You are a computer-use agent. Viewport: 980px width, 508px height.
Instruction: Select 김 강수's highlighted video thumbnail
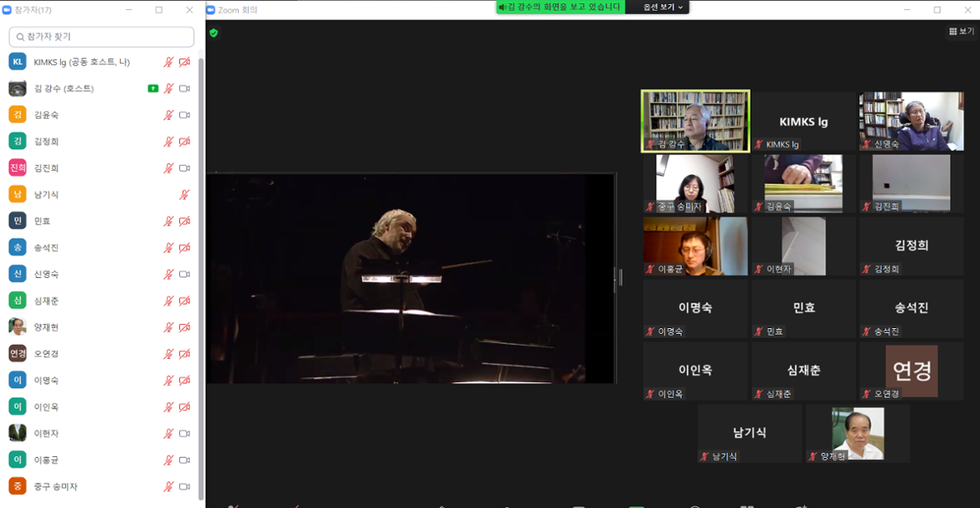695,121
